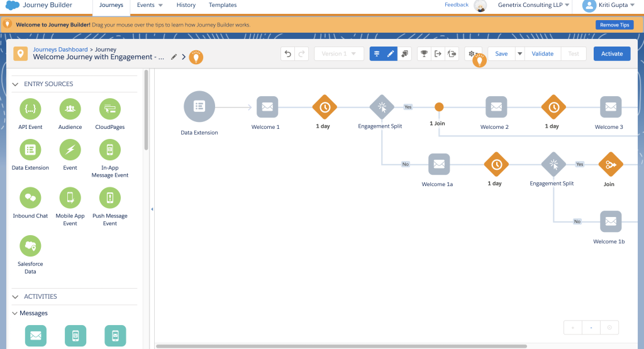This screenshot has height=349, width=644.
Task: Collapse the Messages subsection
Action: pyautogui.click(x=15, y=313)
